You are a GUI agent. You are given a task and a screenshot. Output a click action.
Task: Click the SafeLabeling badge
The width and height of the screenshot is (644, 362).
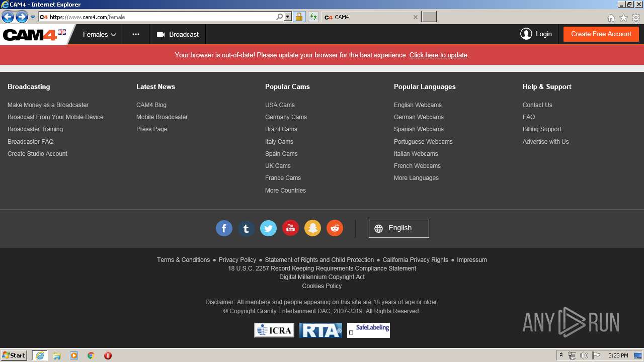pyautogui.click(x=368, y=330)
